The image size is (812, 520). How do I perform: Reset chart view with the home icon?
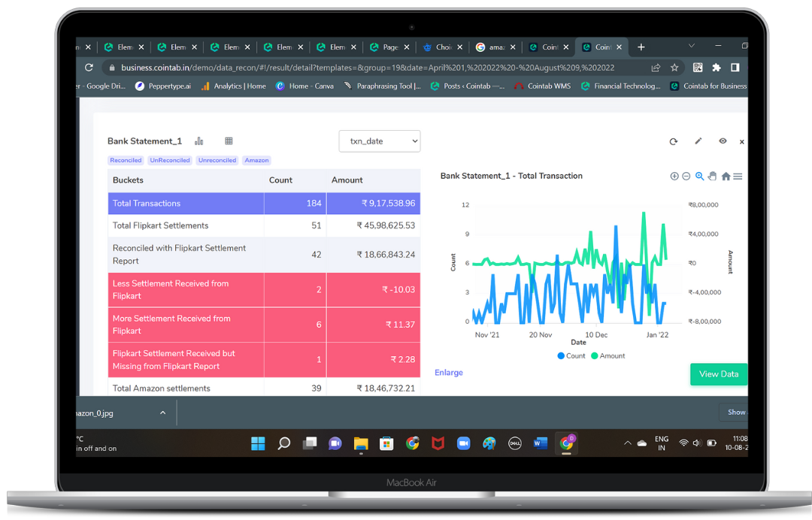(726, 176)
